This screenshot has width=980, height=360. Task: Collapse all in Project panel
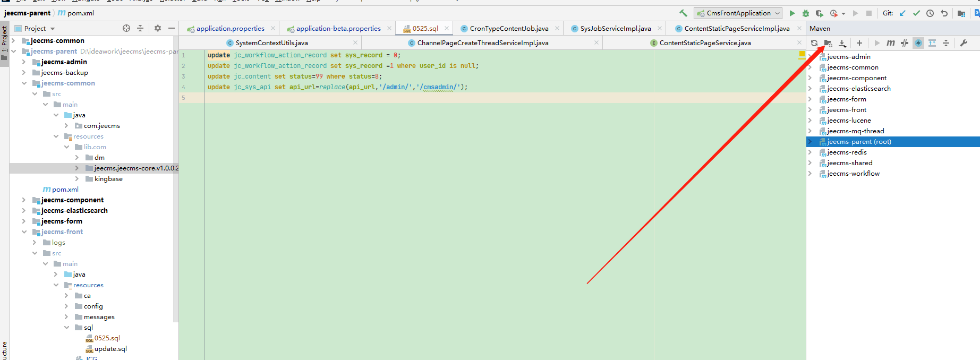point(140,28)
